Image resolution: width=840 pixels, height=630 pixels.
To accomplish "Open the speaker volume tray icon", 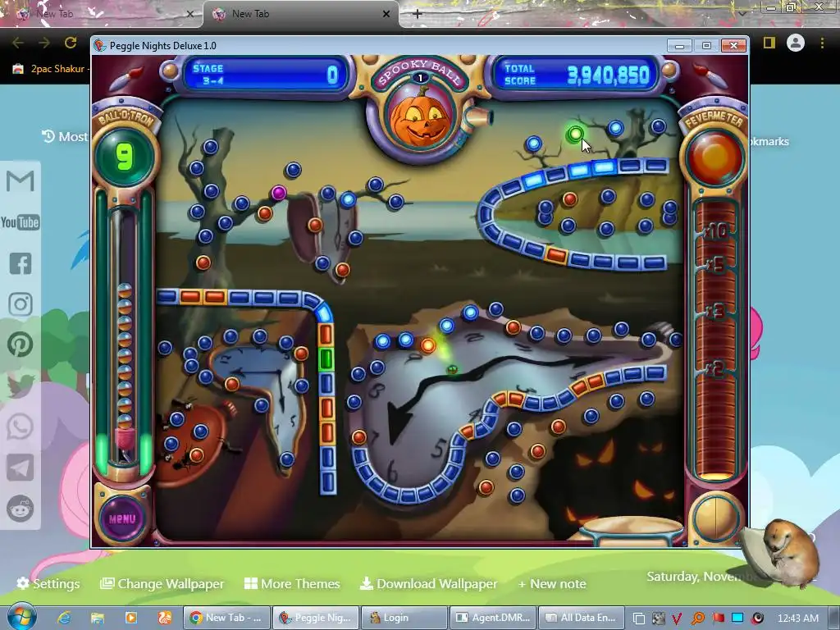I will [x=757, y=619].
